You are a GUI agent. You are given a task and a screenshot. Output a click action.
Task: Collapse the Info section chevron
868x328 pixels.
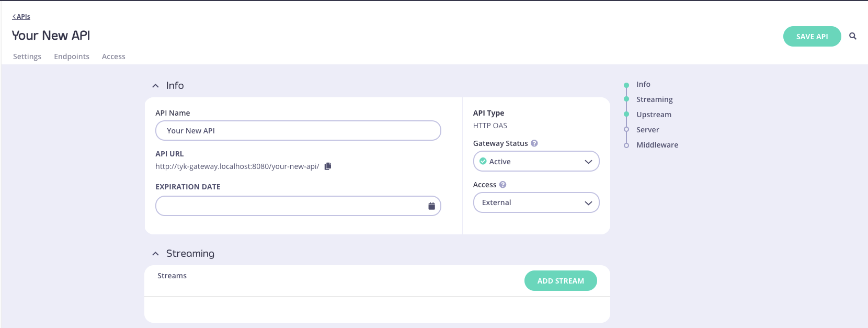pyautogui.click(x=155, y=85)
